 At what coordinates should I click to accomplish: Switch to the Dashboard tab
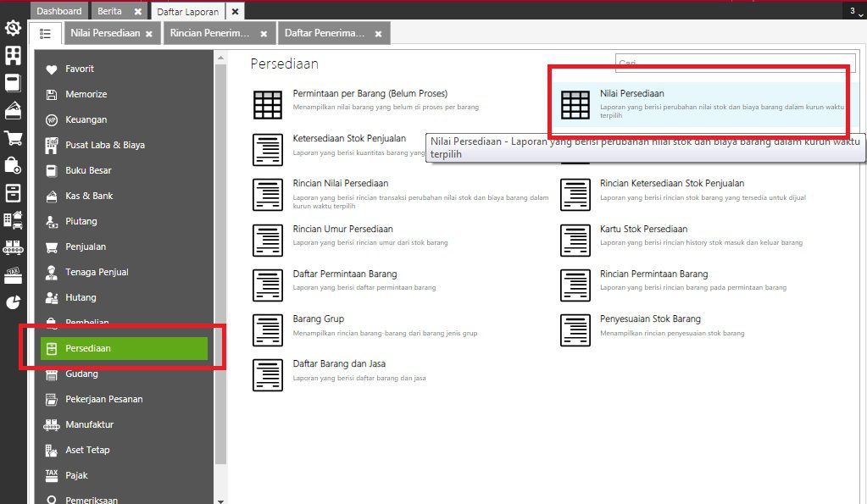[59, 11]
